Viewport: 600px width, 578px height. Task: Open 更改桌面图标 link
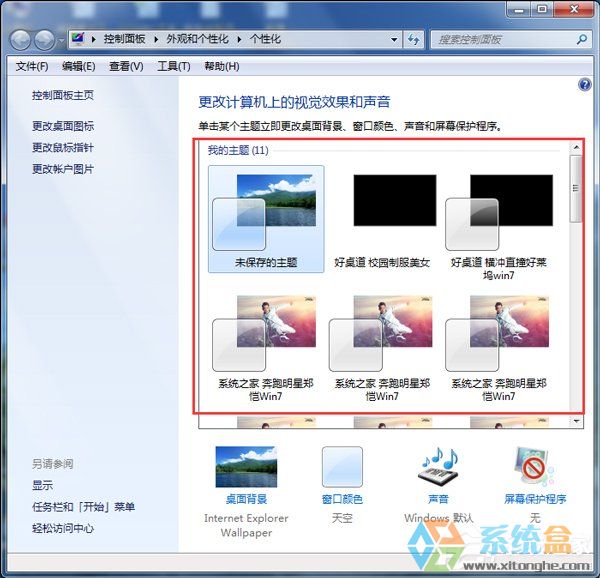click(63, 126)
